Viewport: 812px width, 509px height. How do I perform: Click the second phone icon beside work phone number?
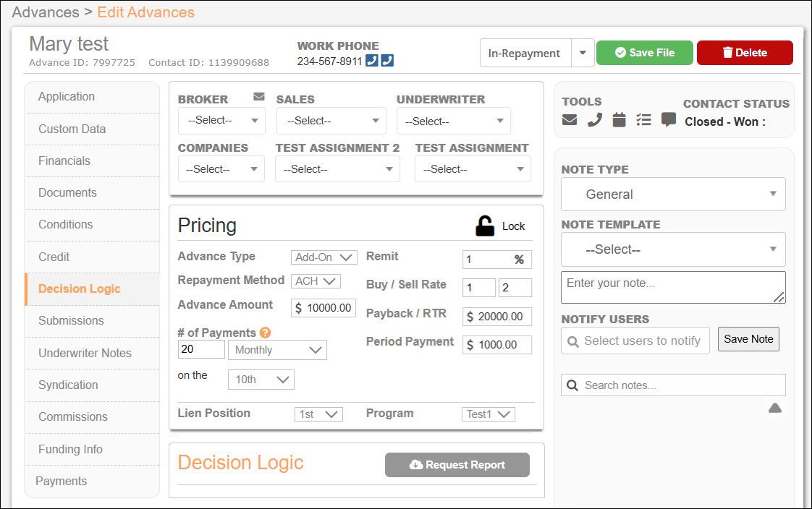pyautogui.click(x=387, y=61)
